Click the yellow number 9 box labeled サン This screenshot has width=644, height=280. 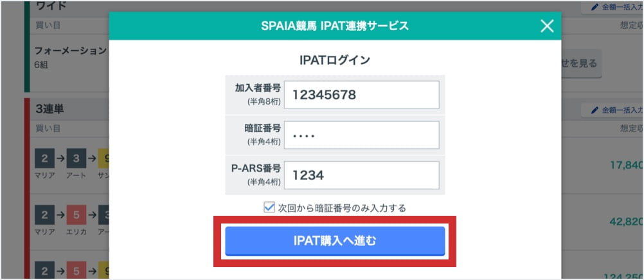pyautogui.click(x=103, y=159)
